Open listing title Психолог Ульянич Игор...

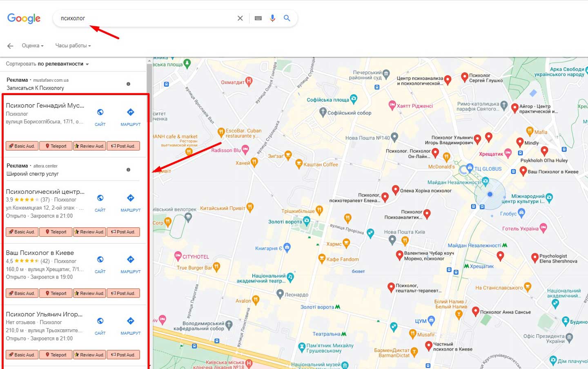(x=44, y=314)
